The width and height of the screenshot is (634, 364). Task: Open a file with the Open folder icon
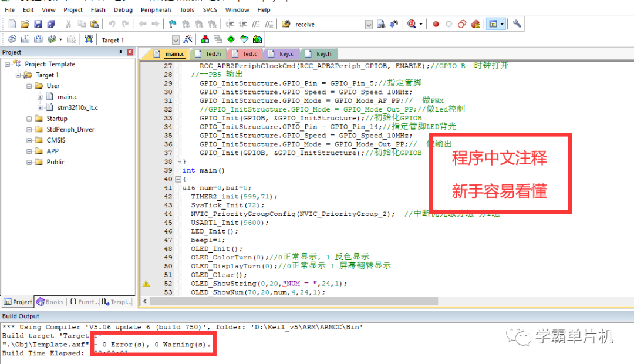[25, 24]
